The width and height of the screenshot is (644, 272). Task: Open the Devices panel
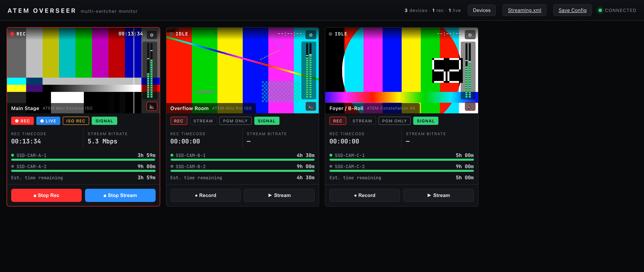point(482,10)
